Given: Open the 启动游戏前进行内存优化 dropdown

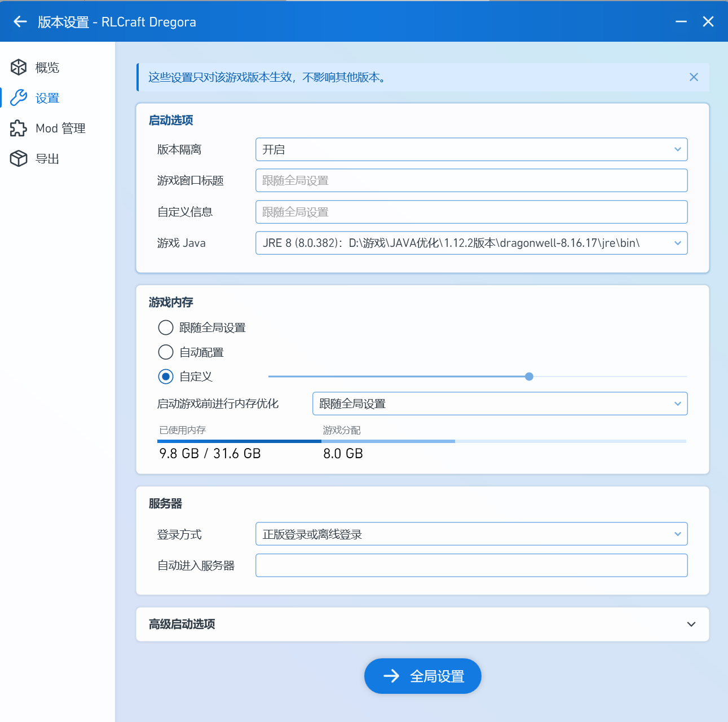Looking at the screenshot, I should coord(500,404).
